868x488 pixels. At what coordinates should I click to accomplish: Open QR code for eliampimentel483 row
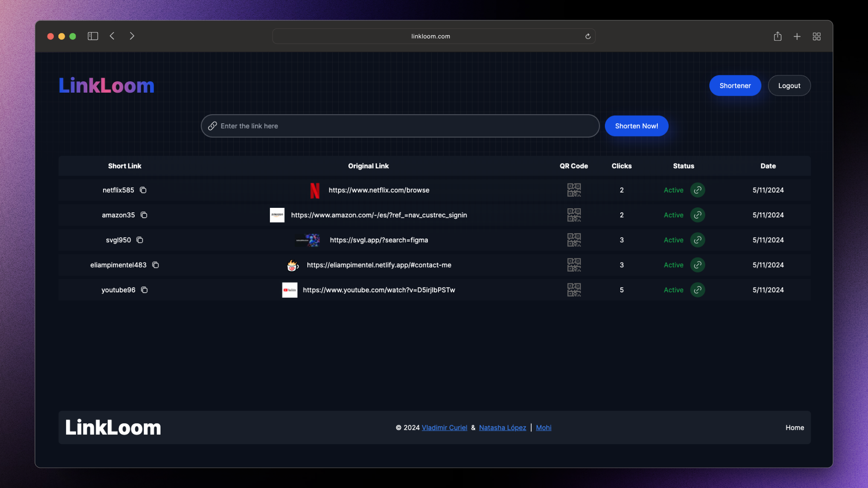574,265
